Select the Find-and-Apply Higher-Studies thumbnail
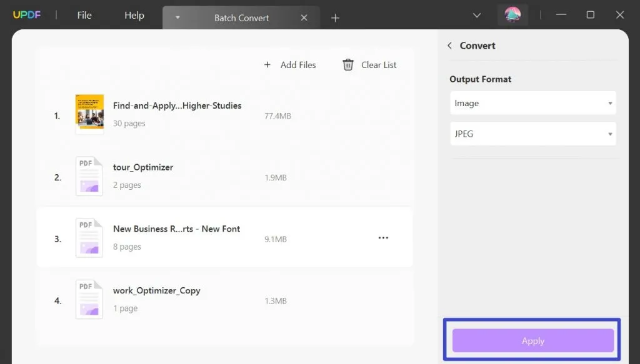640x364 pixels. 89,114
